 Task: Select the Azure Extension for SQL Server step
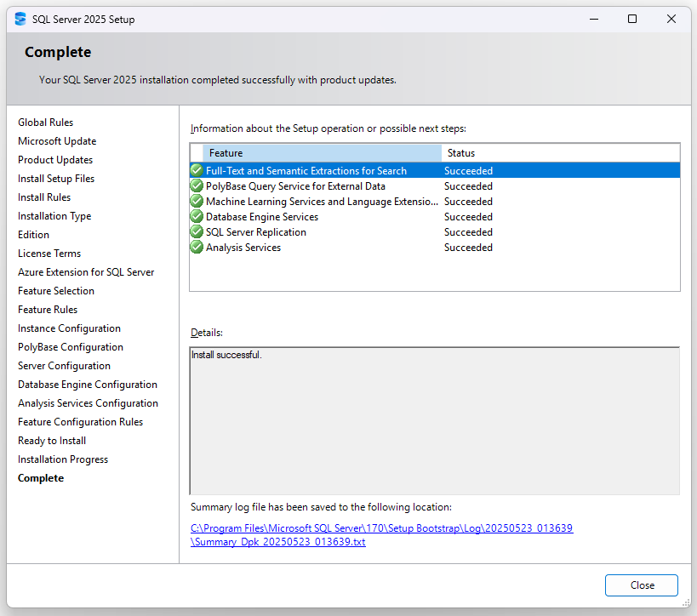(86, 271)
